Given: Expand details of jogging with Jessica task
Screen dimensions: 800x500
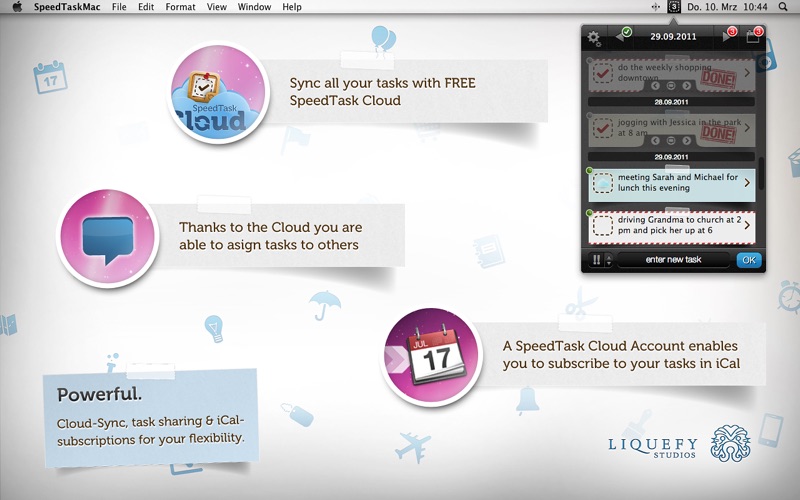Looking at the screenshot, I should click(747, 128).
